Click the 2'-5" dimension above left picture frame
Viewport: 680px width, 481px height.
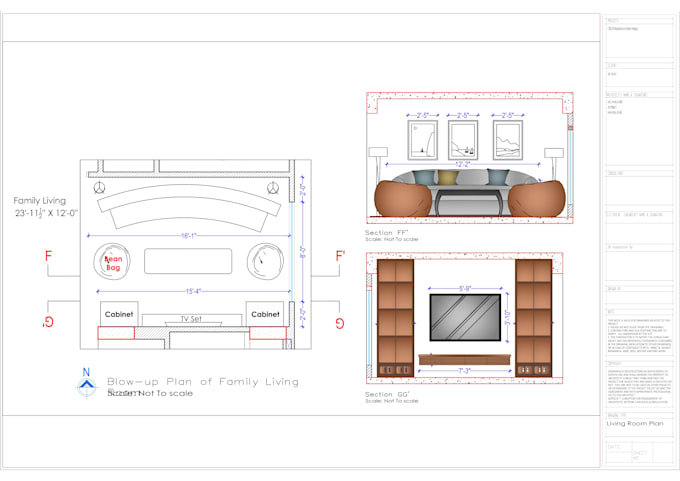422,115
